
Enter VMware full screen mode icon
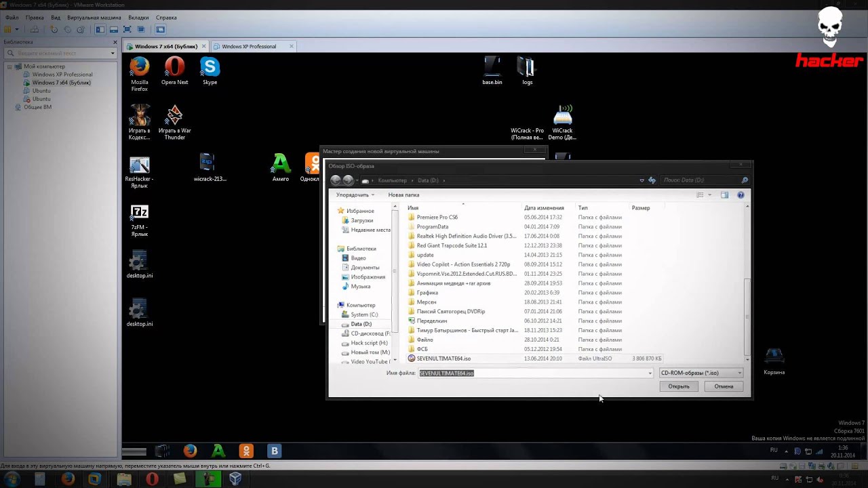(x=127, y=29)
